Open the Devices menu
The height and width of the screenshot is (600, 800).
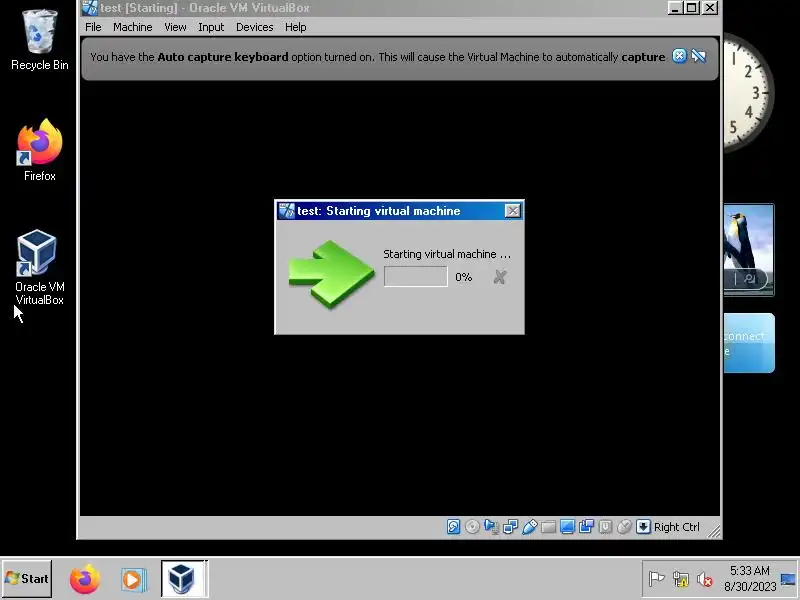tap(254, 27)
